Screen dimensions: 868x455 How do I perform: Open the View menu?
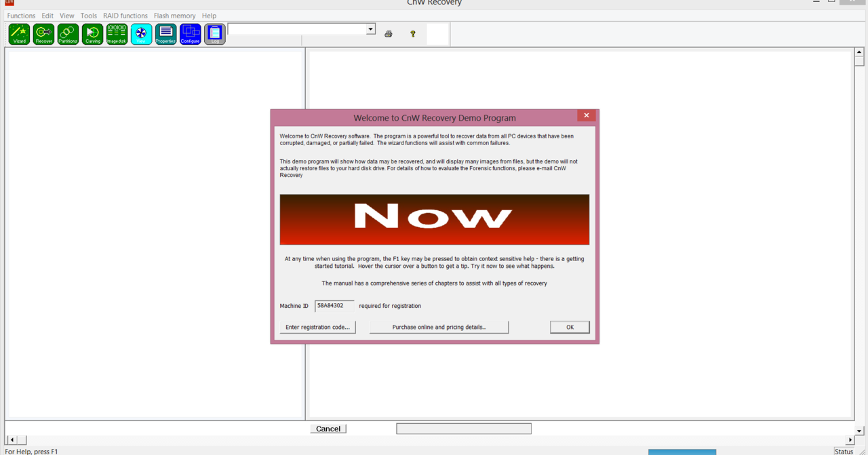click(66, 16)
